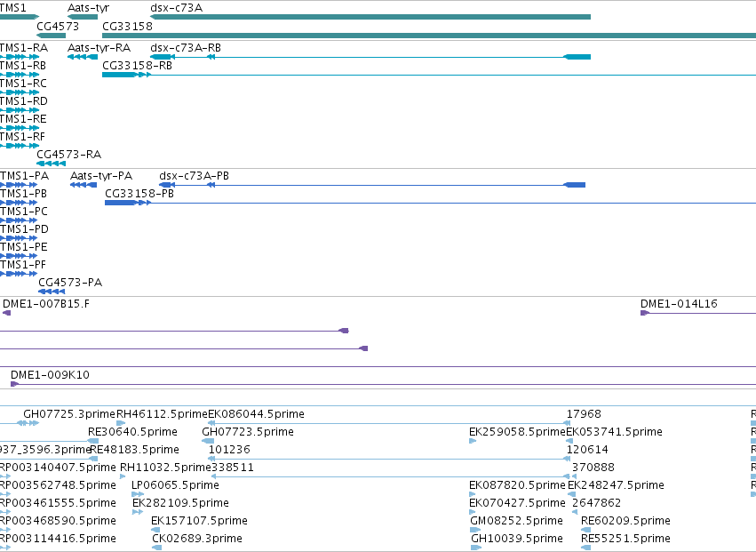Select protein Aats-tyr-PA

coord(101,176)
